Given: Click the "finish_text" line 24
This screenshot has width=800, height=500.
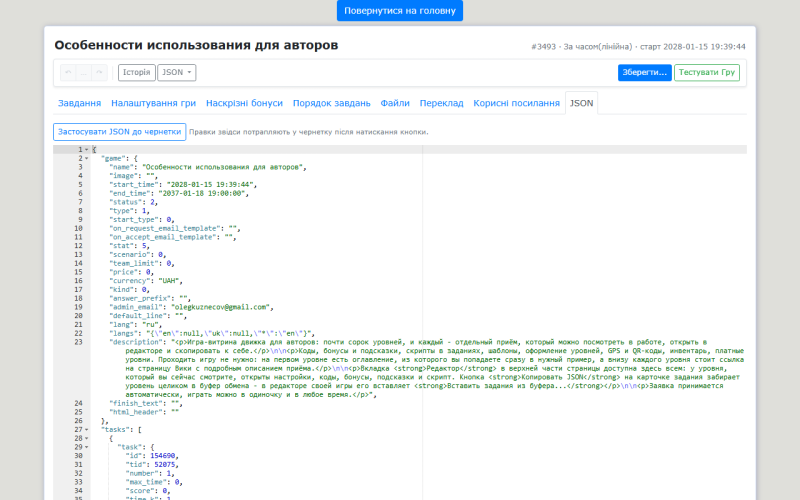Looking at the screenshot, I should coord(146,404).
